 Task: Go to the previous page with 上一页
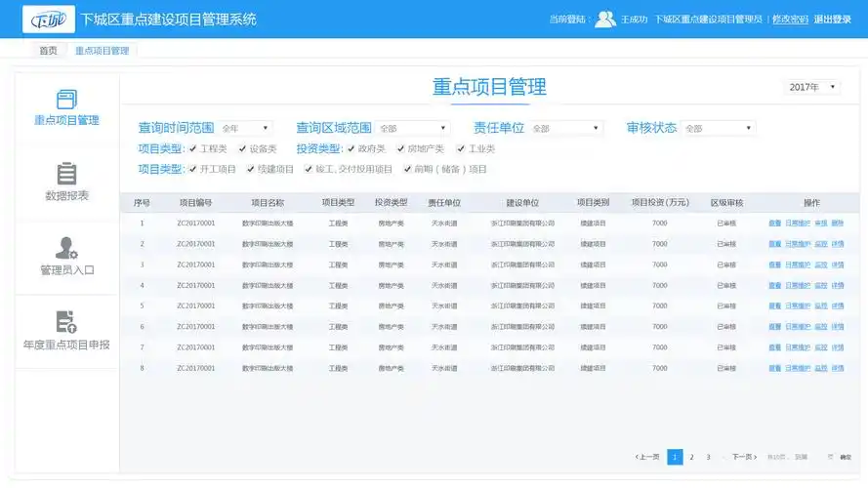(x=647, y=457)
